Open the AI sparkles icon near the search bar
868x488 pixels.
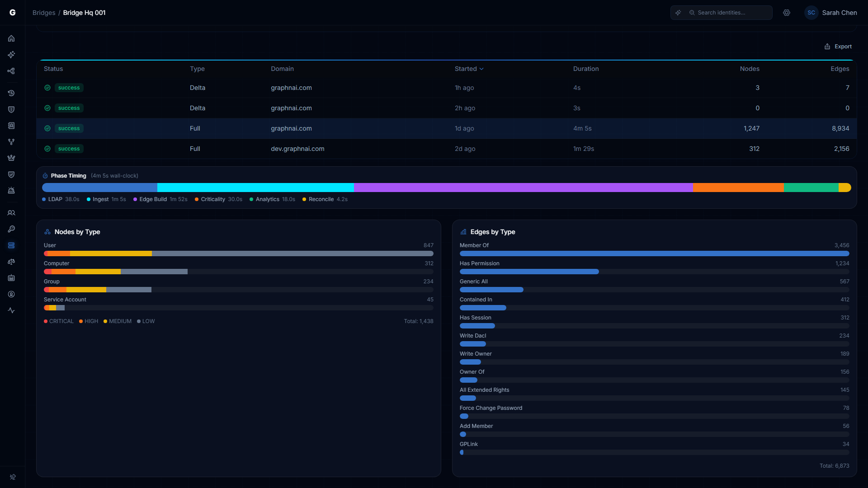tap(678, 13)
